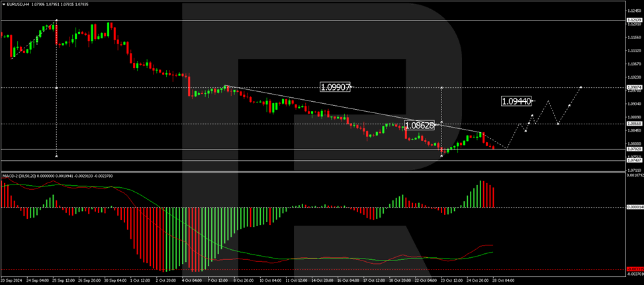
Task: Click the 1.07110 price scale value
Action: pos(633,169)
